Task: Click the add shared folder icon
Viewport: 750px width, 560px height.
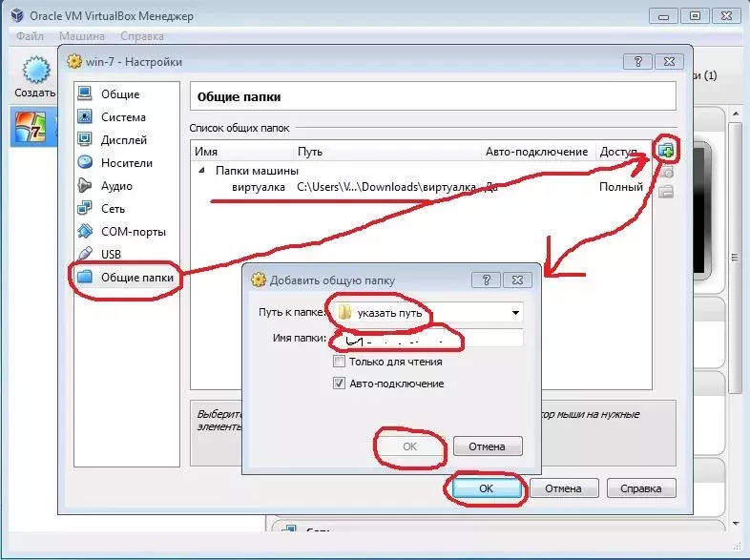Action: click(666, 151)
